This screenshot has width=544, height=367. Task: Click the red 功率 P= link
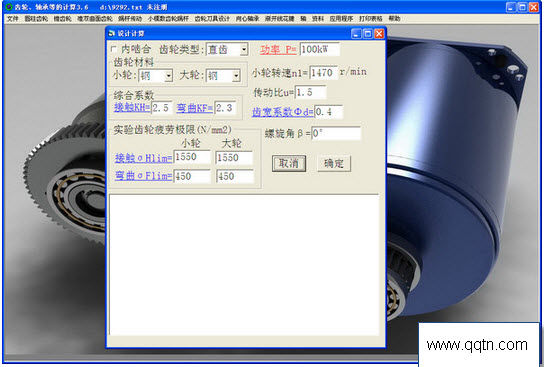coord(278,50)
